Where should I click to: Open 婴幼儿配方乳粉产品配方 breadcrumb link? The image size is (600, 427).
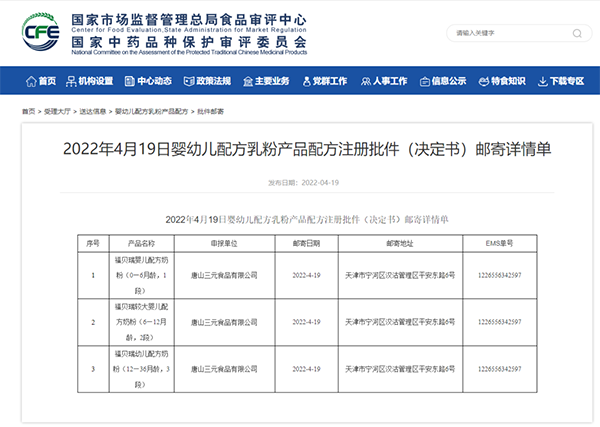pos(152,112)
